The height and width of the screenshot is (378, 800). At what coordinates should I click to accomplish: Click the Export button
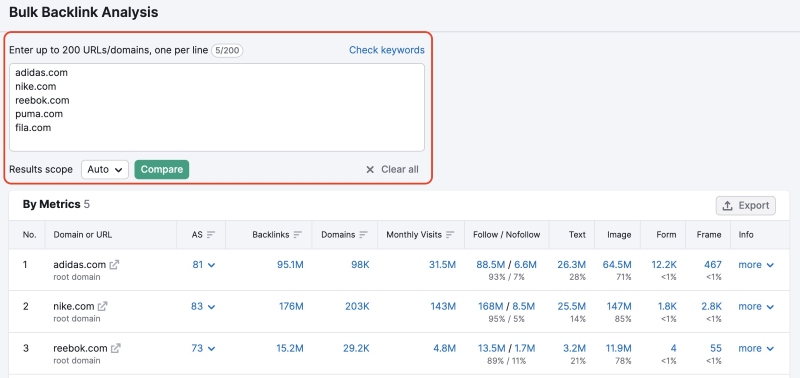(745, 206)
